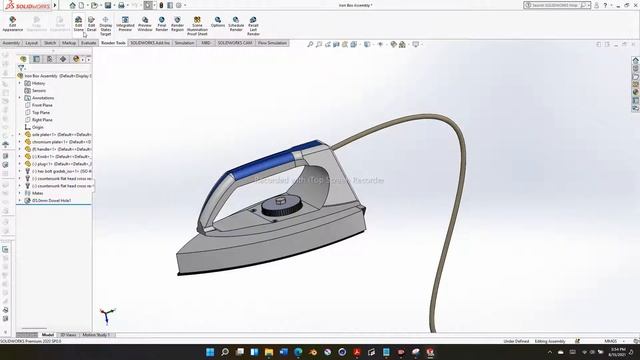The image size is (640, 360).
Task: Select Right Plane in the tree
Action: [x=42, y=120]
